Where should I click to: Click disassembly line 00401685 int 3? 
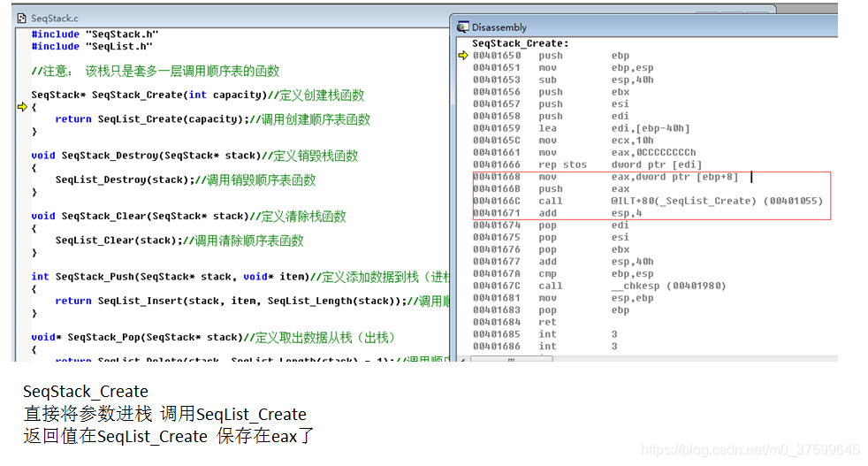tap(544, 334)
